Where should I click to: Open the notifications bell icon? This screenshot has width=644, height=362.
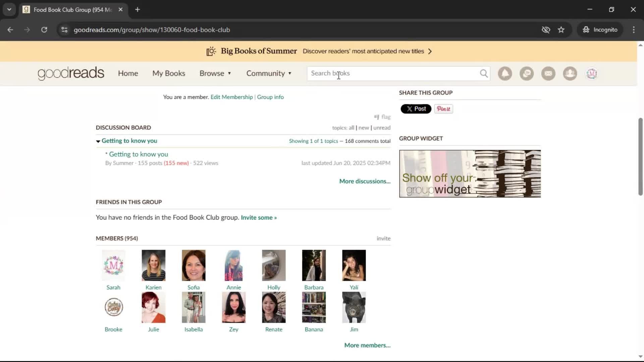pos(505,73)
